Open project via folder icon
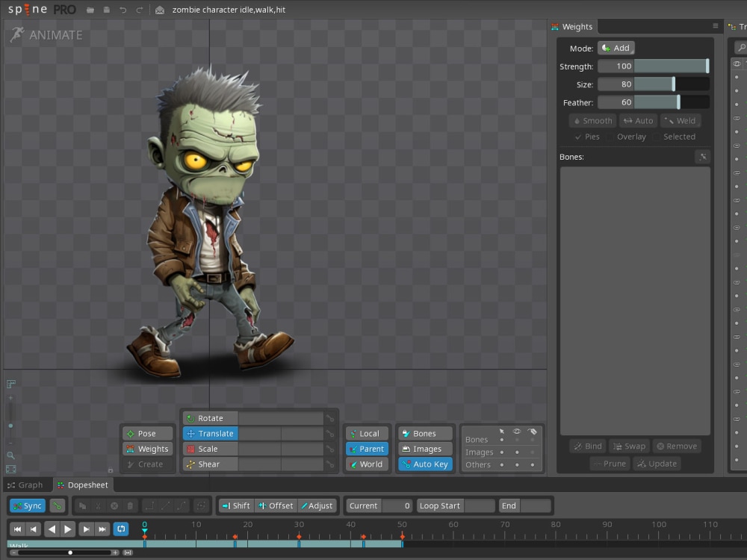The image size is (747, 560). click(x=90, y=10)
